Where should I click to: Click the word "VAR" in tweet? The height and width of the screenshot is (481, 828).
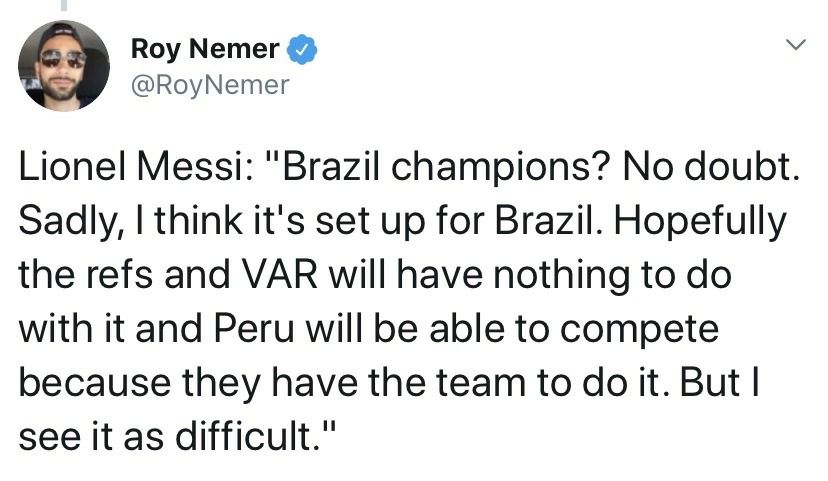coord(280,275)
